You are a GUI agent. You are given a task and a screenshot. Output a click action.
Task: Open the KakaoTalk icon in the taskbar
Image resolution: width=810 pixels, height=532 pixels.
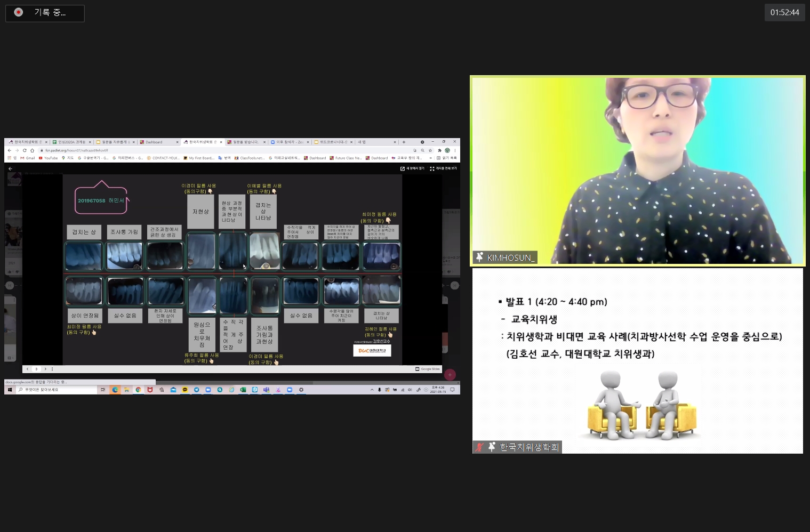click(x=185, y=390)
